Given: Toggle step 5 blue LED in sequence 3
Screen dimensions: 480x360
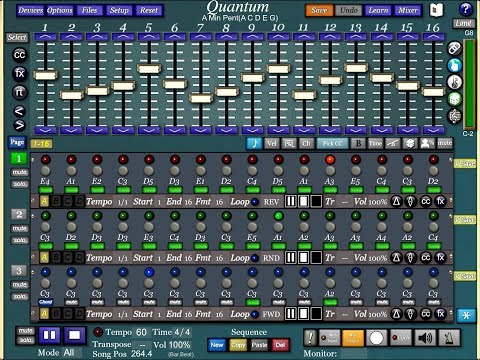Looking at the screenshot, I should pyautogui.click(x=149, y=272).
